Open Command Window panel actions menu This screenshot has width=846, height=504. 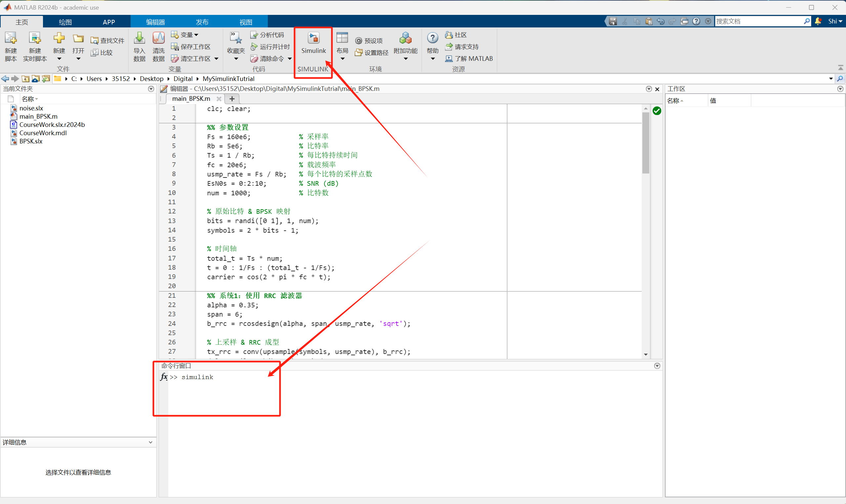point(657,366)
